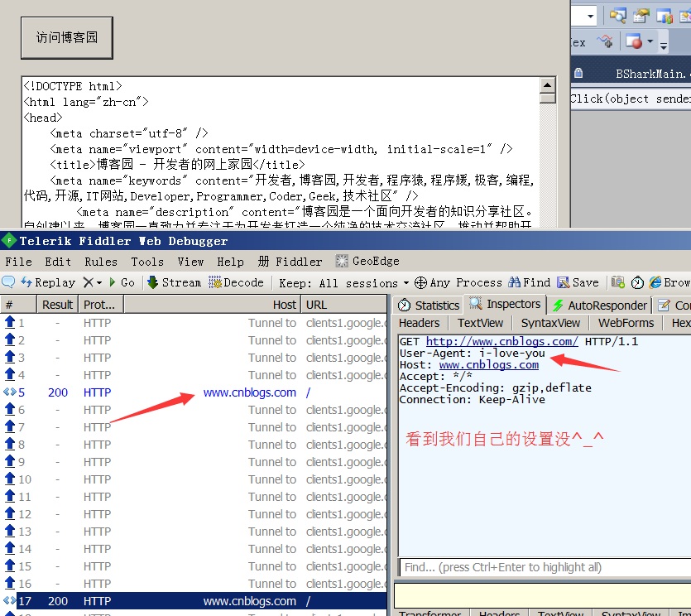Select session 1 Tunnel to row
Image resolution: width=691 pixels, height=616 pixels.
coord(194,323)
